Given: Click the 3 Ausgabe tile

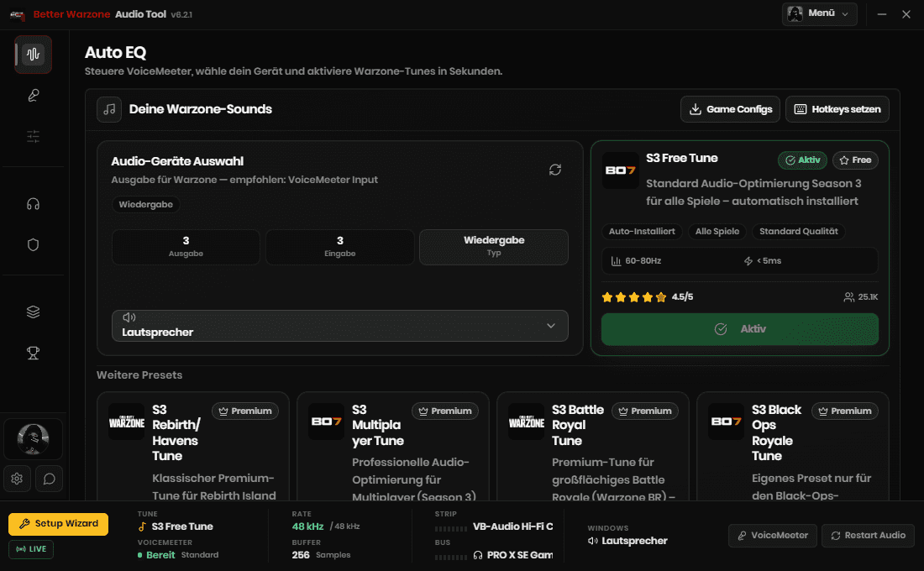Looking at the screenshot, I should [x=186, y=247].
